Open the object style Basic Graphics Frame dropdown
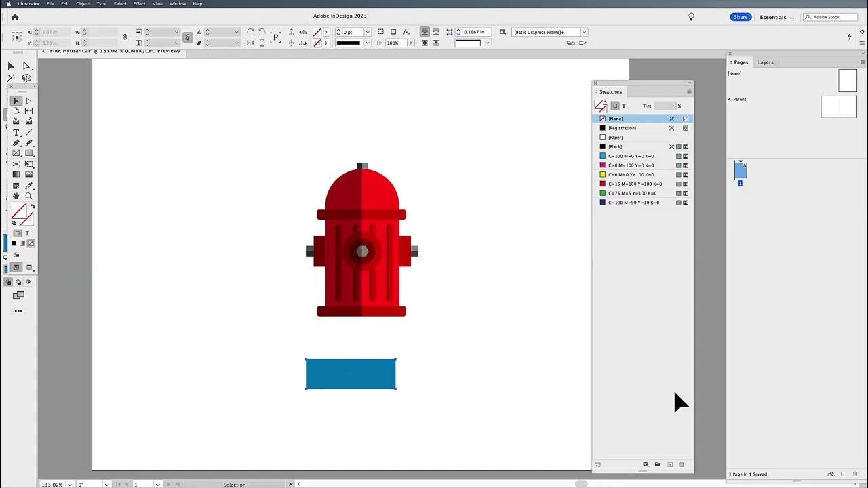Screen dimensions: 868x488 coord(584,32)
